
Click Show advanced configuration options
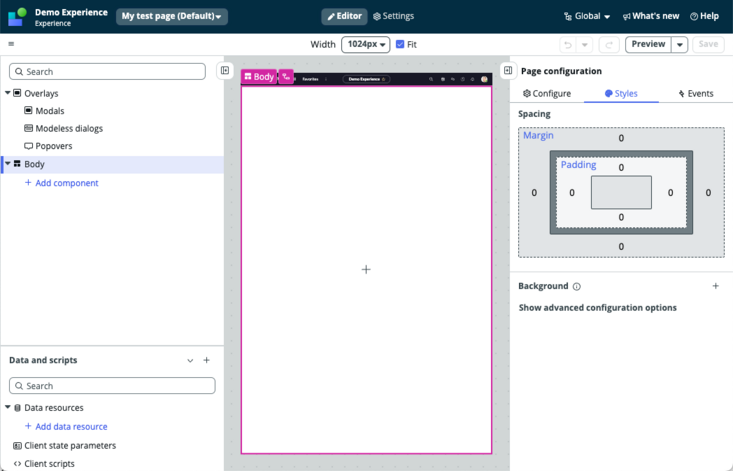click(x=597, y=308)
